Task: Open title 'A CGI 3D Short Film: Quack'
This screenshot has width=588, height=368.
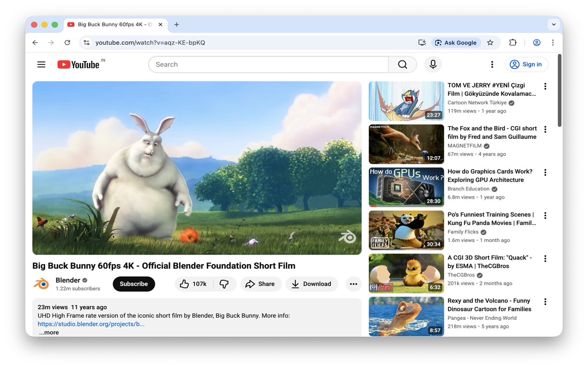Action: pyautogui.click(x=490, y=262)
